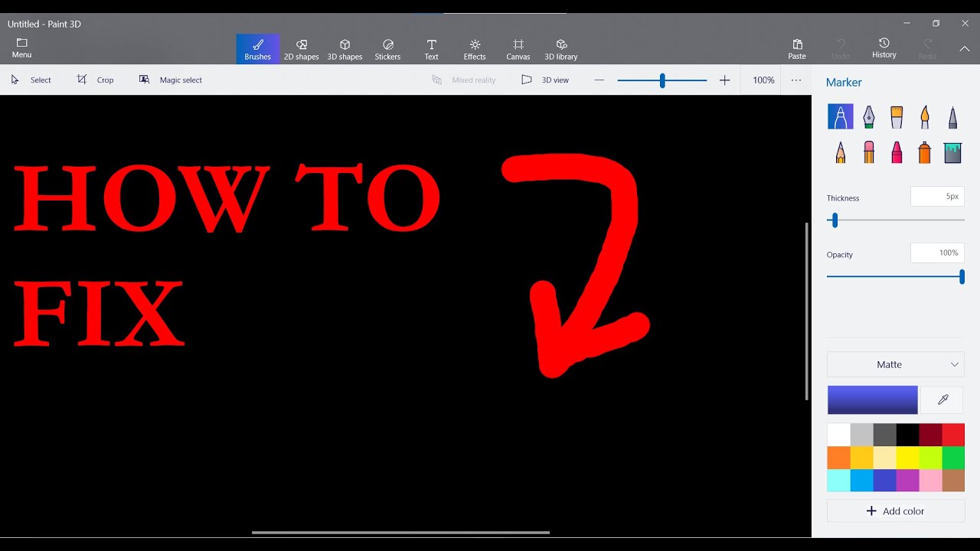Screen dimensions: 980x551
Task: Pick the gold color swatch
Action: point(861,458)
